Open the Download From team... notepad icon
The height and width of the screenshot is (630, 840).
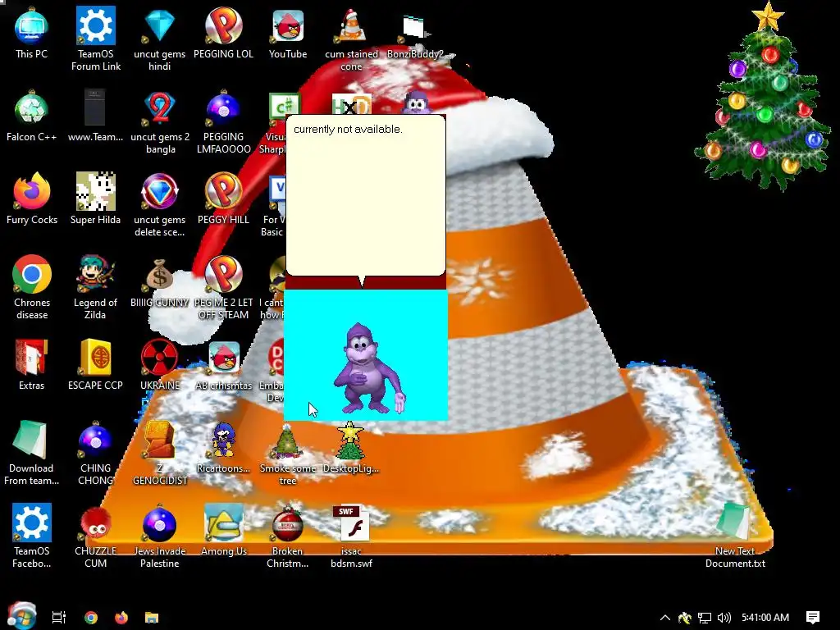pos(32,454)
